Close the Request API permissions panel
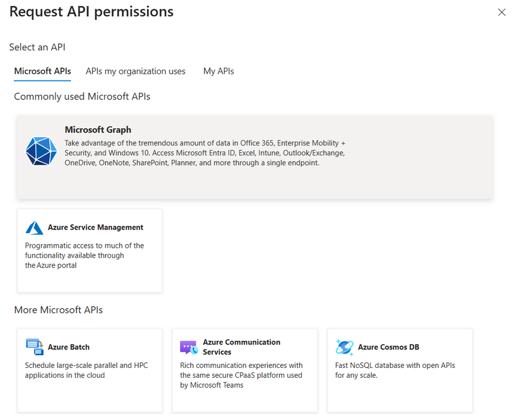The image size is (516, 420). coord(501,12)
